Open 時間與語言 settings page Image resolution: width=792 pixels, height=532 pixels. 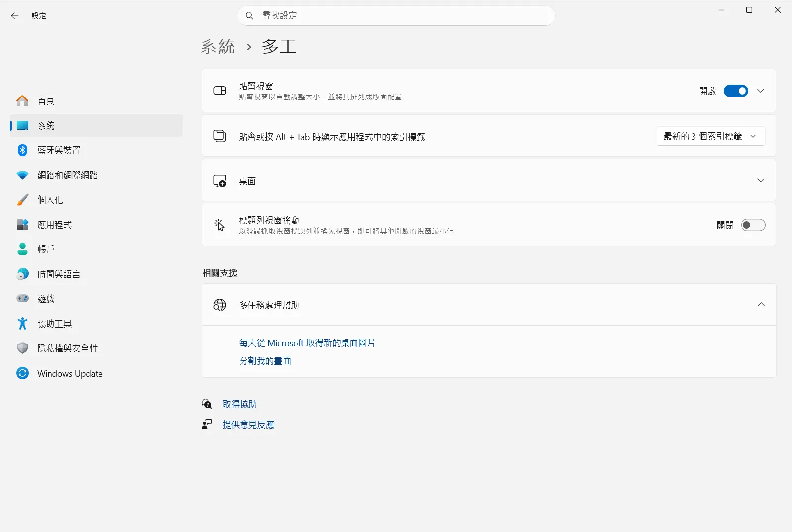[x=97, y=274]
